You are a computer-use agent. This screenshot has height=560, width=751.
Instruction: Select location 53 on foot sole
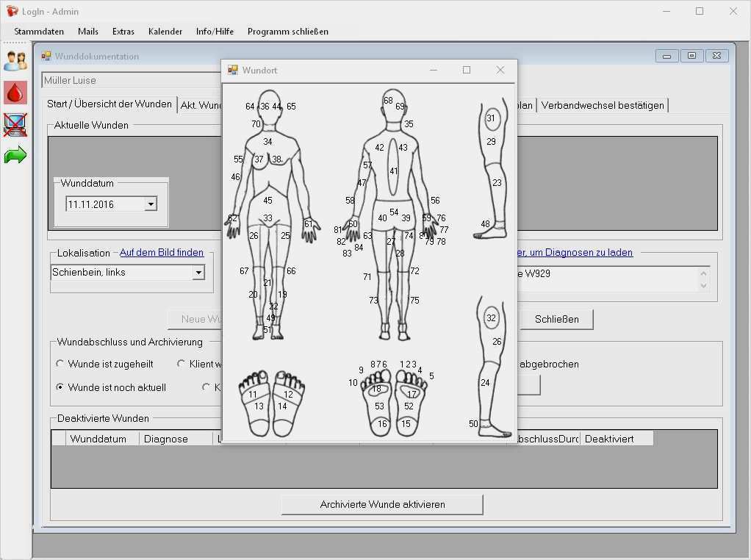tap(379, 406)
